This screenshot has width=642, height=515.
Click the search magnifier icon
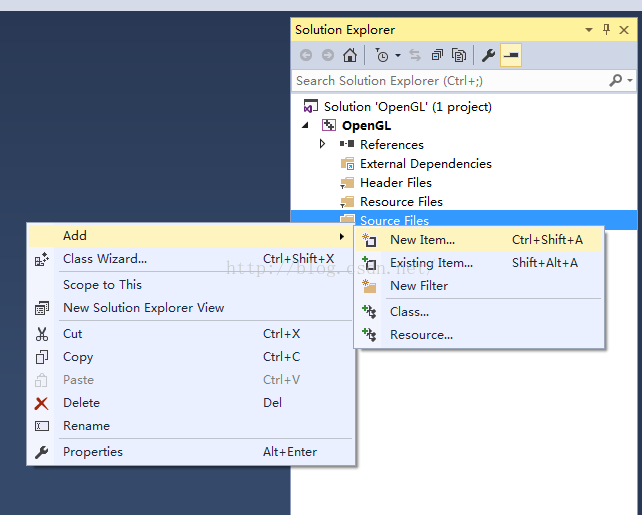[x=615, y=80]
